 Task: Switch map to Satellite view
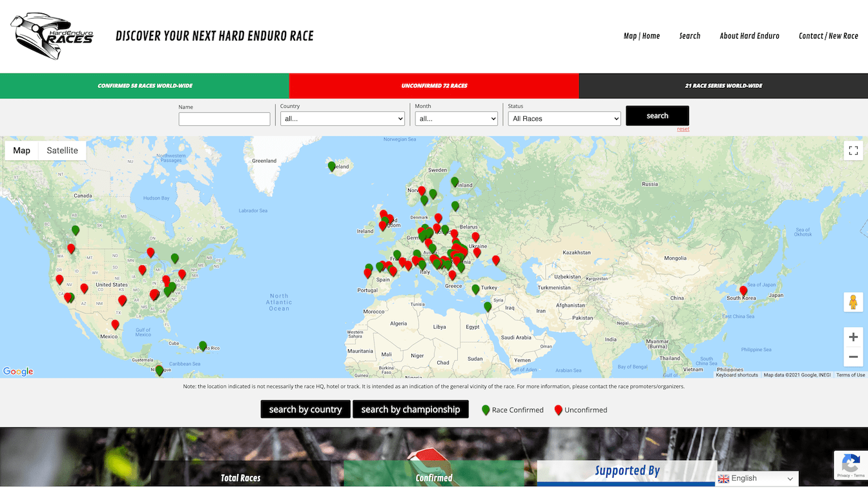click(62, 150)
